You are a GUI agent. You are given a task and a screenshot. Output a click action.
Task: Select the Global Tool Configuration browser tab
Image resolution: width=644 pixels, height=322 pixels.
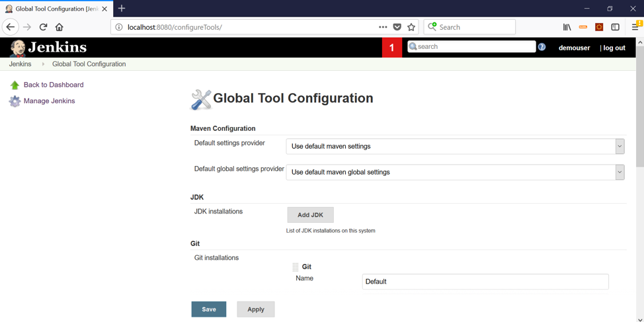point(56,9)
